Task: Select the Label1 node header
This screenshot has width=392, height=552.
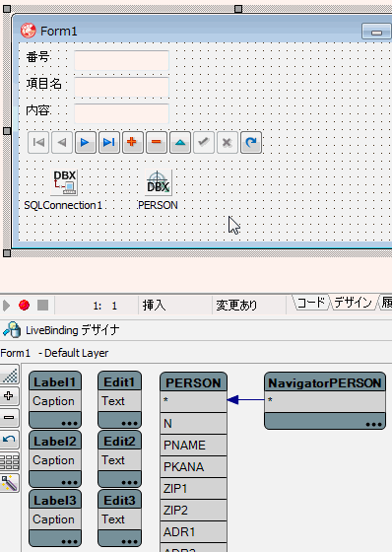Action: (55, 381)
